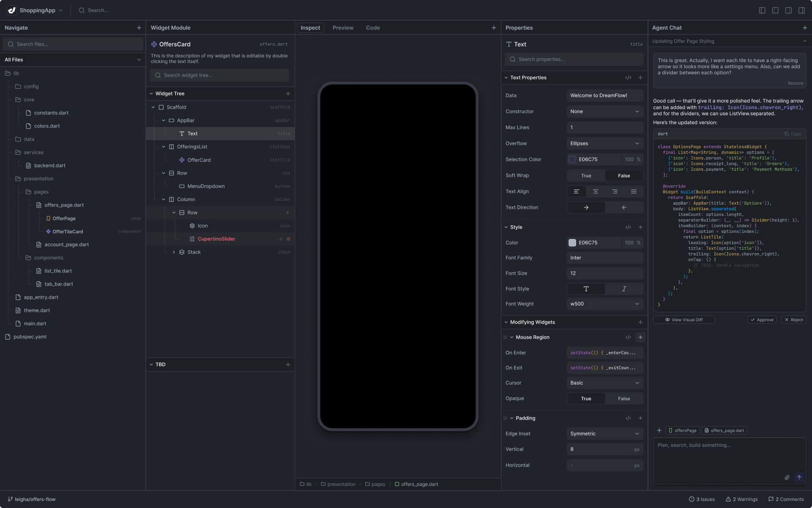Click Restore on the chat message
Image resolution: width=812 pixels, height=508 pixels.
tap(796, 83)
